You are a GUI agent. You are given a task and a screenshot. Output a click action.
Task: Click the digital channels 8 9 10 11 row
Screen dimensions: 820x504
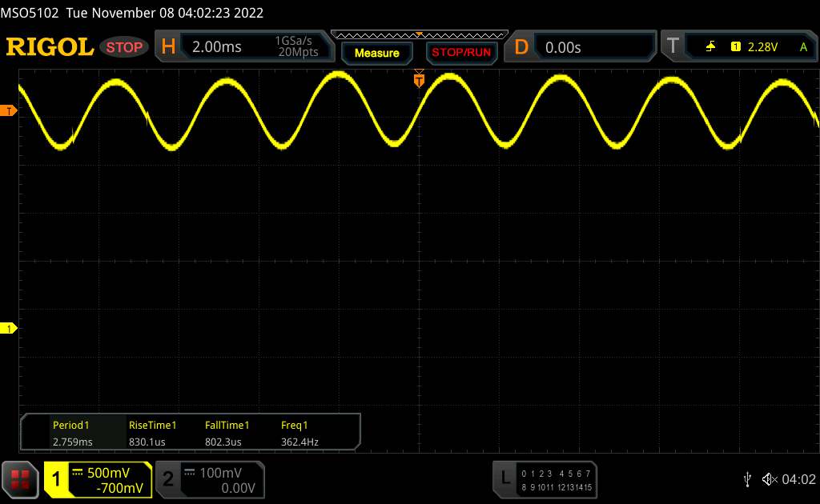537,487
